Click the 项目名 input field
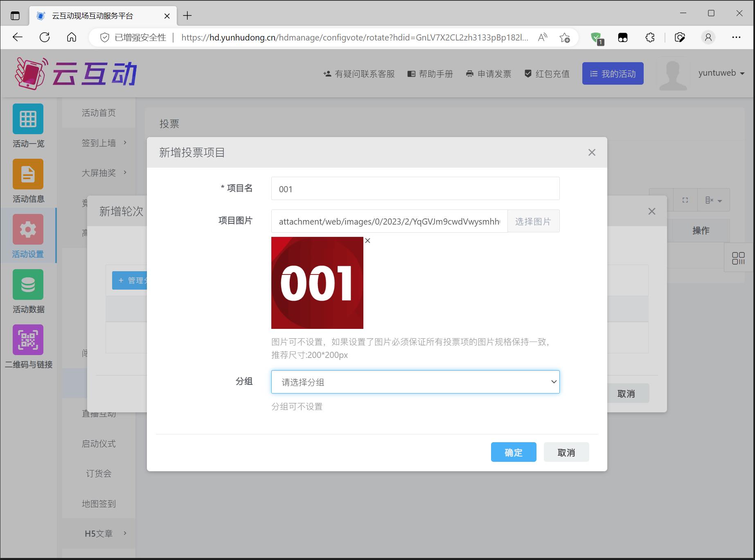 [415, 189]
